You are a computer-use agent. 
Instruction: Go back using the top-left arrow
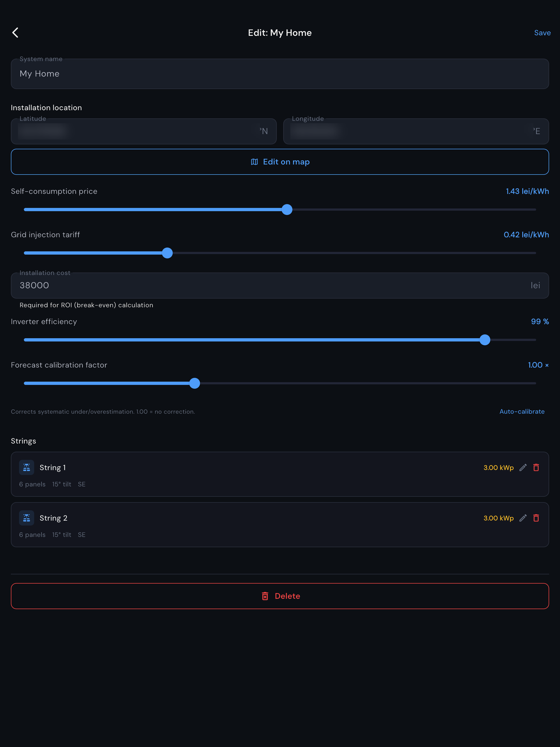pyautogui.click(x=15, y=33)
